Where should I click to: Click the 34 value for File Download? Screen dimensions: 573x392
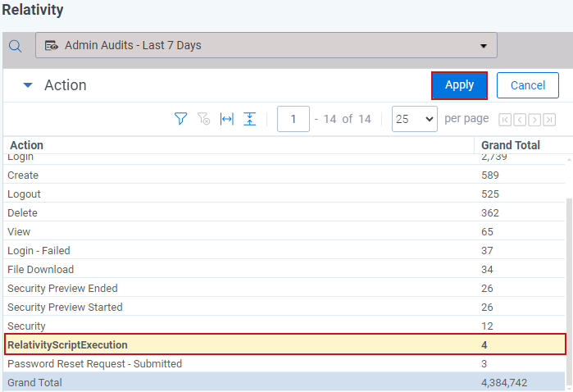[487, 270]
